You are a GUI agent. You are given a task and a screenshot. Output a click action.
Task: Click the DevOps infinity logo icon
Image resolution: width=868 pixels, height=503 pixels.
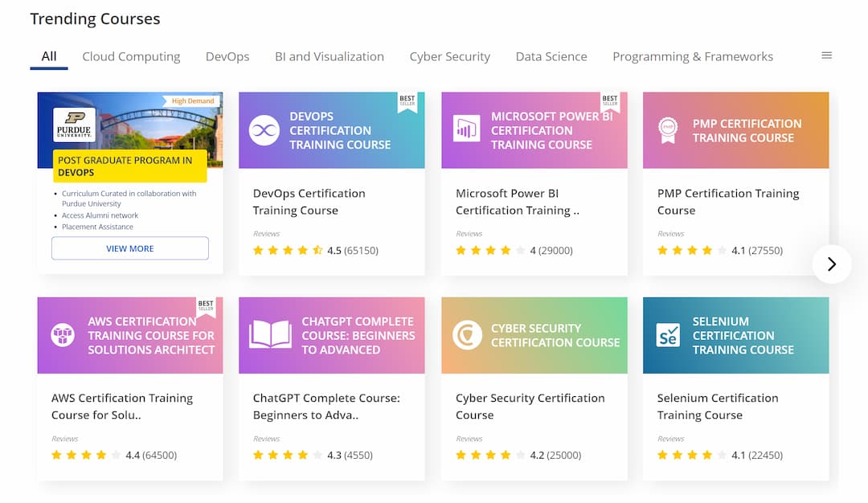click(264, 131)
